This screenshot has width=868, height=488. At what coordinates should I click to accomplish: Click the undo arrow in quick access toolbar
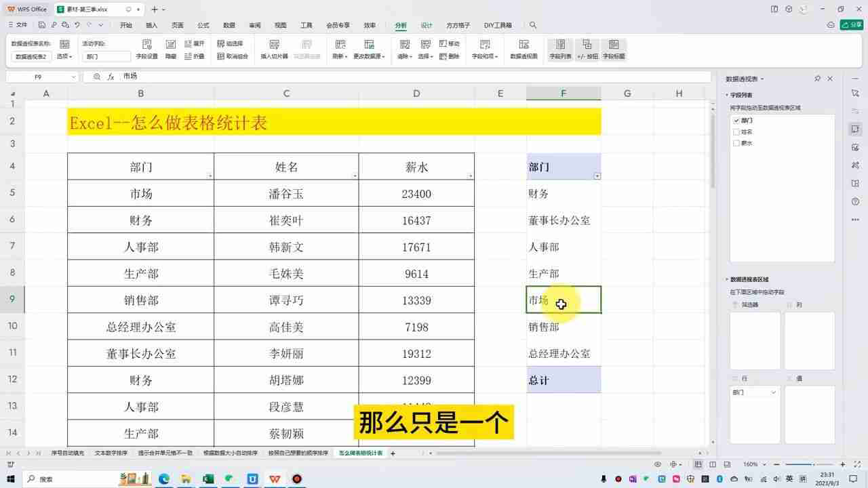pyautogui.click(x=77, y=25)
